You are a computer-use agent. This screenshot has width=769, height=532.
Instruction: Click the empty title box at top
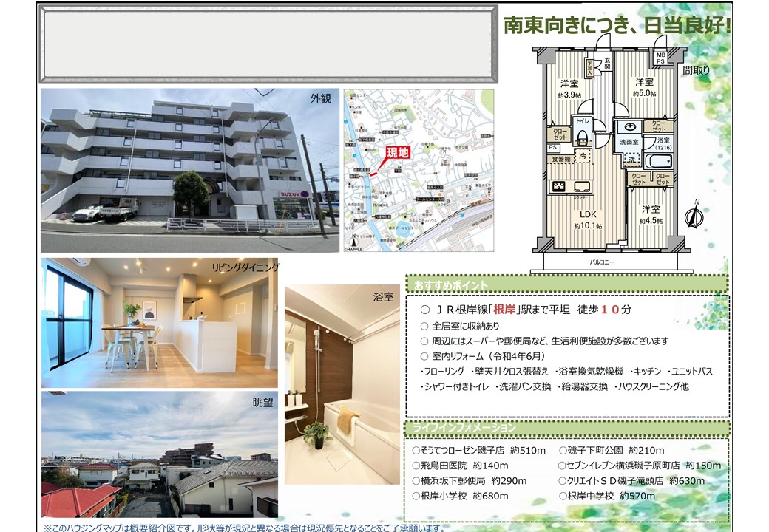tap(267, 44)
